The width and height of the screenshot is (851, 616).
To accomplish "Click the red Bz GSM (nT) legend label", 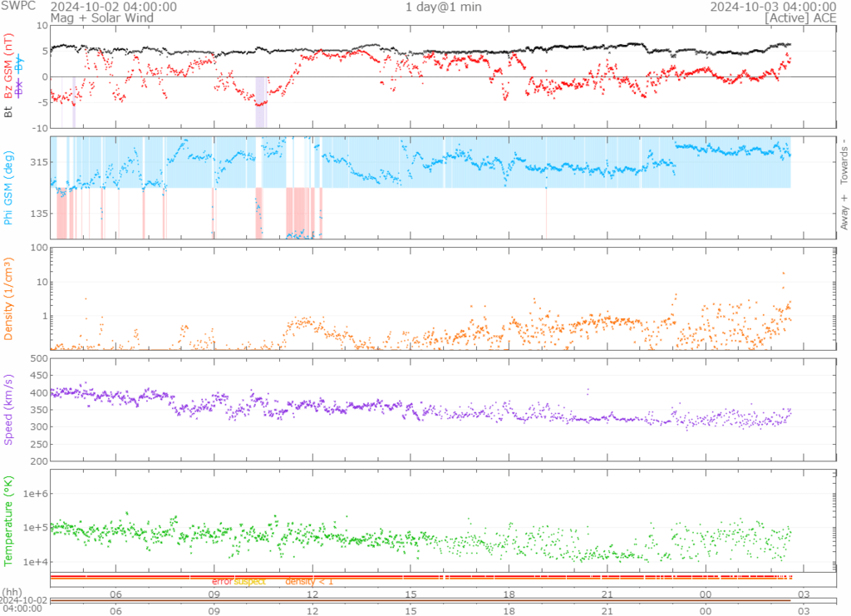I will click(x=9, y=67).
